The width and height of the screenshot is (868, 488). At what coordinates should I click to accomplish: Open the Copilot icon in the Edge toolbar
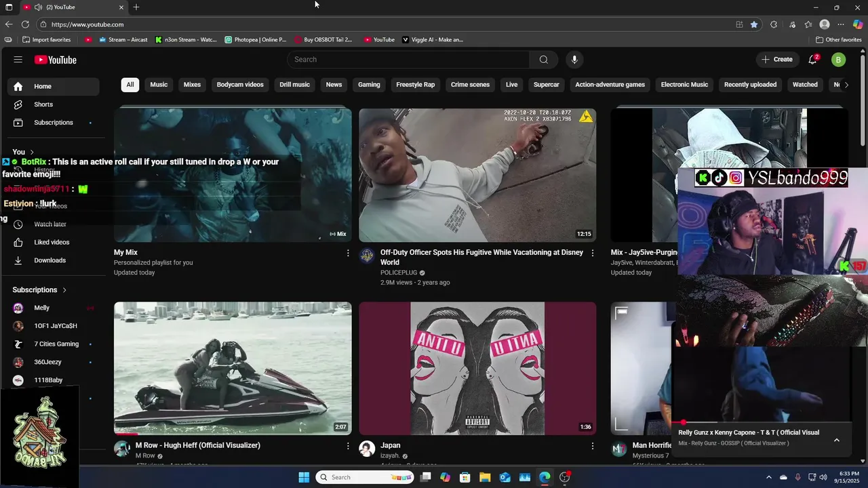pyautogui.click(x=858, y=24)
